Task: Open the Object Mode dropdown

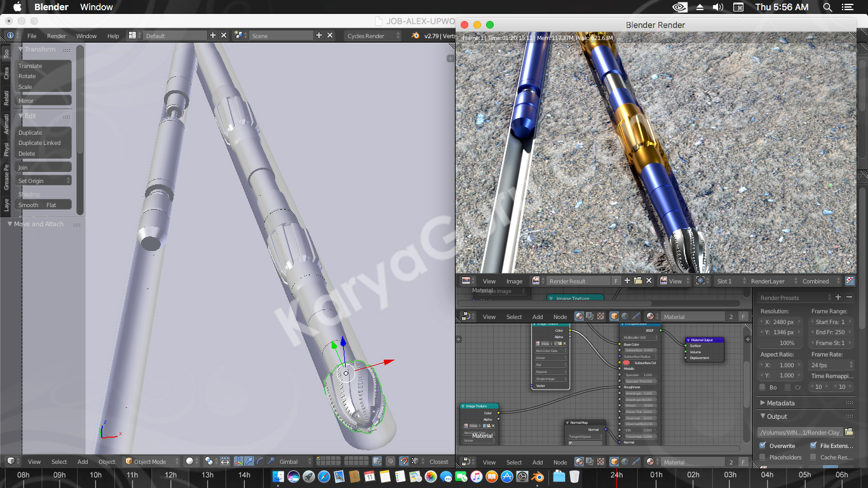Action: click(153, 462)
